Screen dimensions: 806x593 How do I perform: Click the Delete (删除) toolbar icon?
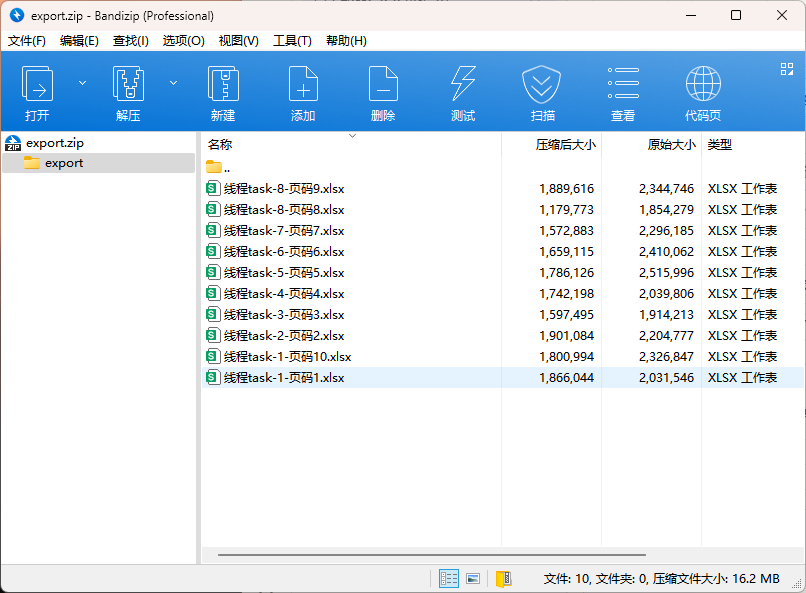coord(383,85)
